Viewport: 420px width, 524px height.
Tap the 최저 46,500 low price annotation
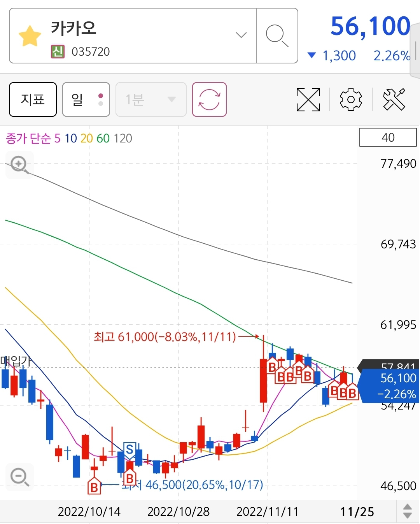192,485
